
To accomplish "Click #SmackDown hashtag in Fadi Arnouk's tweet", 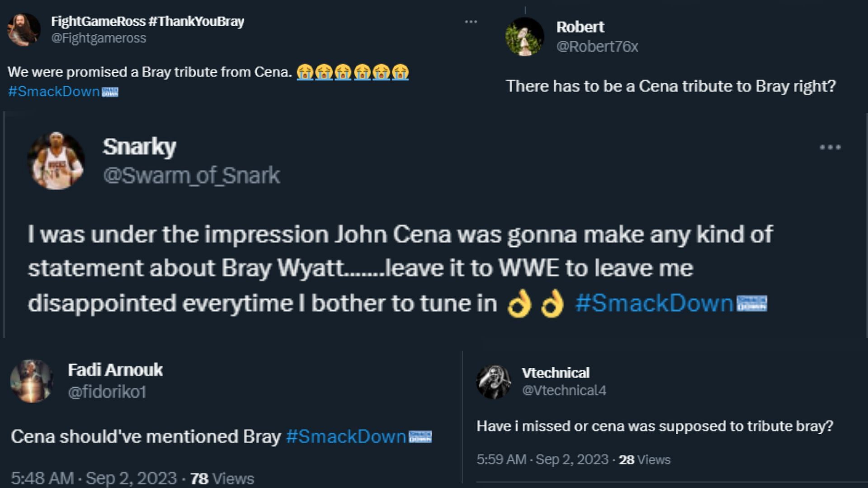I will [x=346, y=436].
